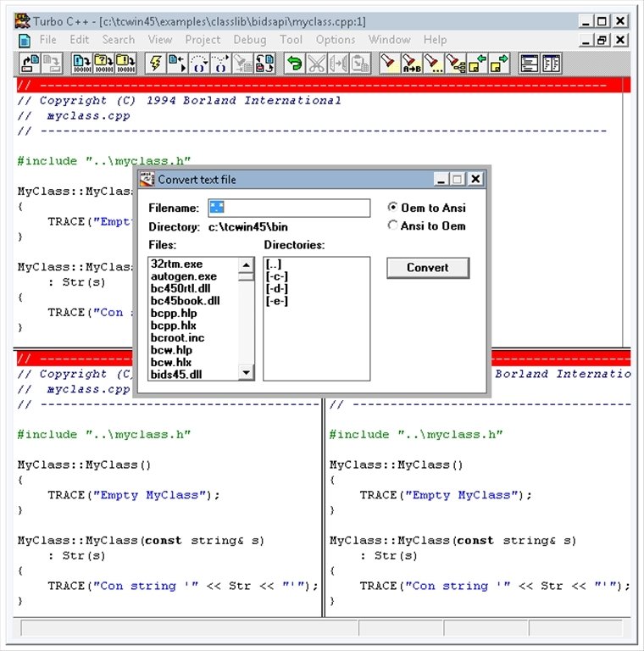Click the A→B replace flashlight icon

[x=412, y=64]
